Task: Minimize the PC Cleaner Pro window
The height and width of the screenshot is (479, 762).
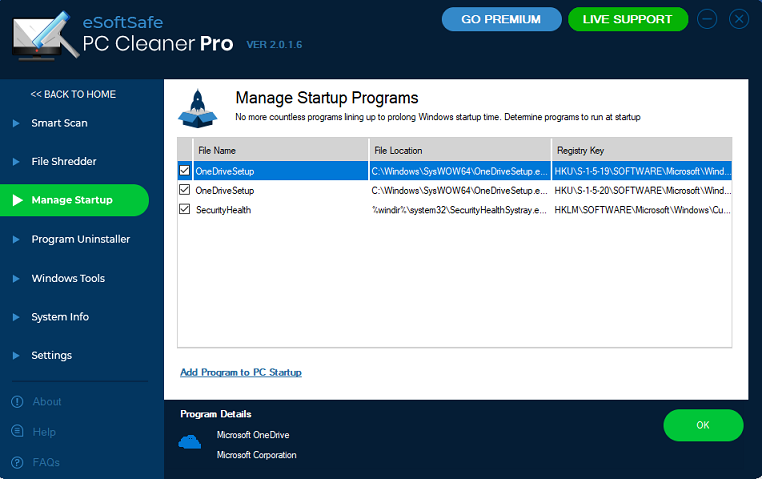Action: 707,19
